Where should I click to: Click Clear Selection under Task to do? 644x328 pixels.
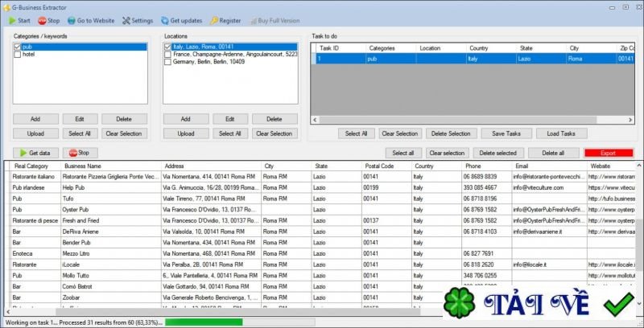pyautogui.click(x=400, y=133)
